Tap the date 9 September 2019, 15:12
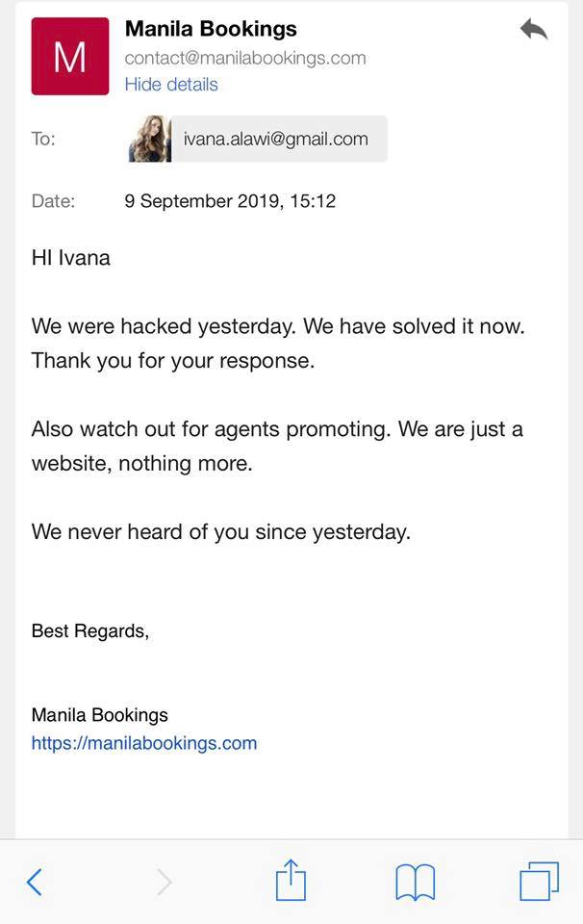The width and height of the screenshot is (583, 924). click(x=230, y=201)
